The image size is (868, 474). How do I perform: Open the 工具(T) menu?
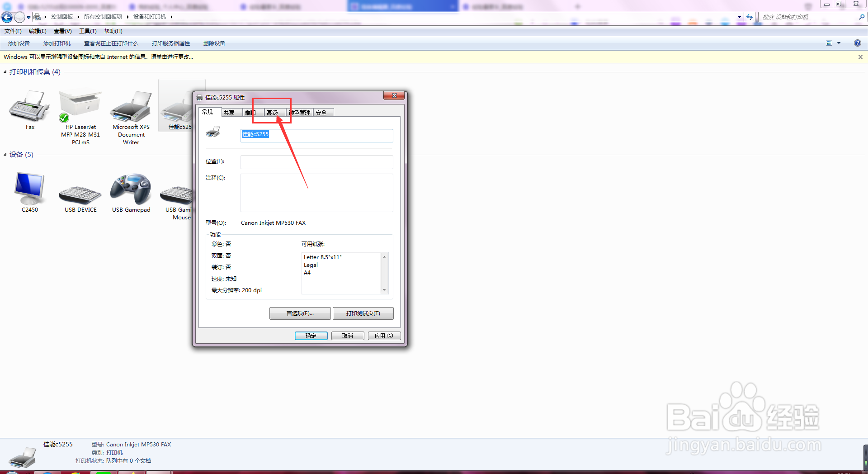click(x=88, y=31)
